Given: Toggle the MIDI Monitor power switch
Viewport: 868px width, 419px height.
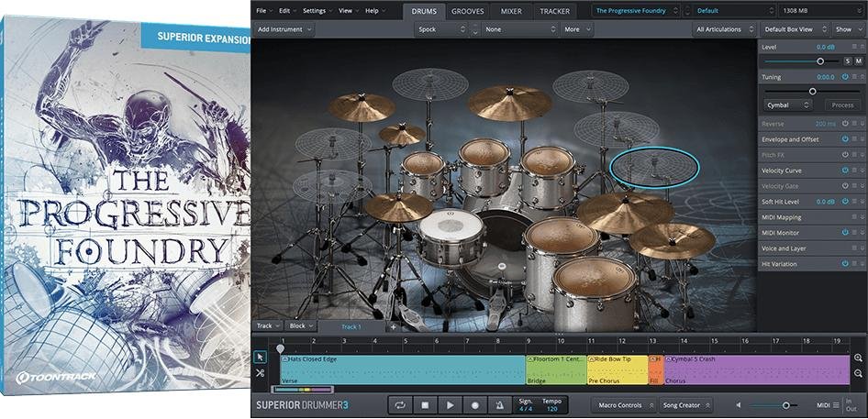Looking at the screenshot, I should [845, 233].
